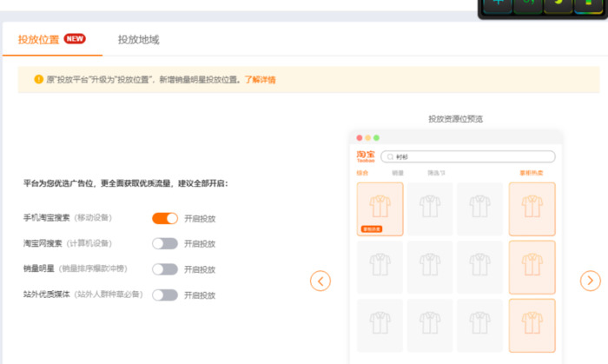Enable 淘宝网搜索 placement toggle
Screen dimensions: 608x364
coord(164,243)
